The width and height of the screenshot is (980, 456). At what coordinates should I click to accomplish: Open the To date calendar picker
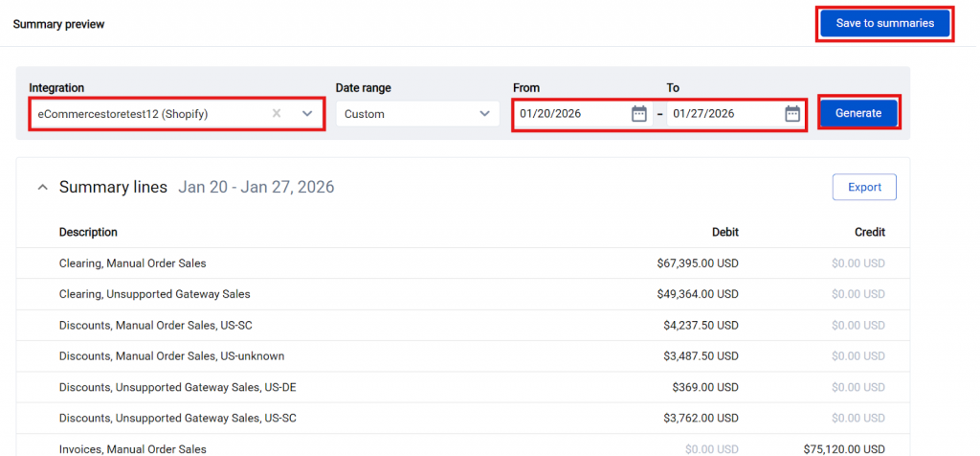tap(792, 114)
